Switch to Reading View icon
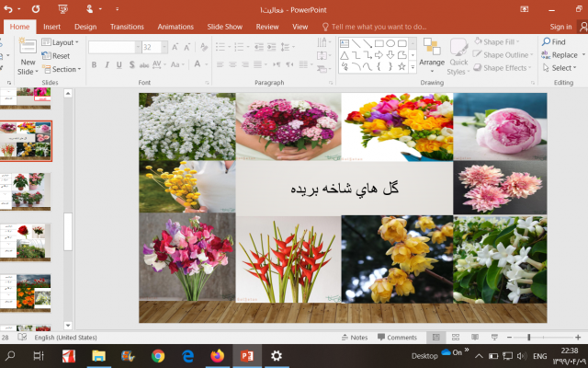 click(x=475, y=338)
